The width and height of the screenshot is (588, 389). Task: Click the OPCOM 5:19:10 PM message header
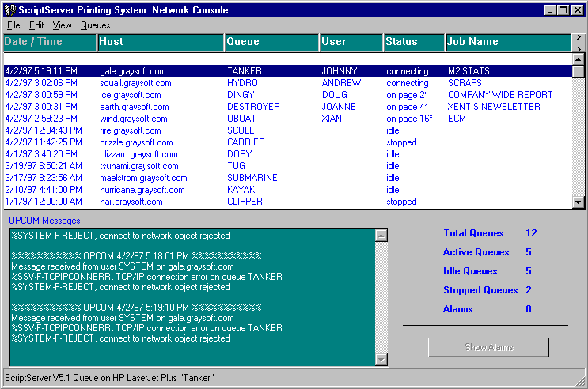(x=136, y=308)
